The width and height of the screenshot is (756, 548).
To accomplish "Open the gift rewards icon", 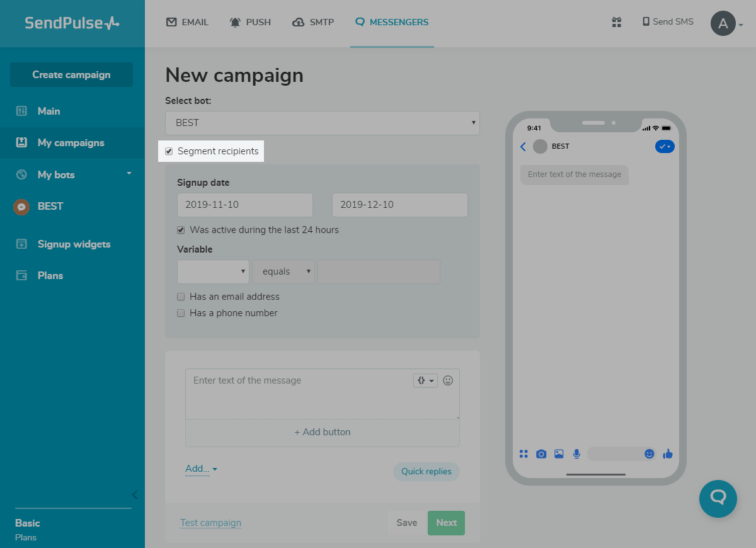I will (617, 22).
